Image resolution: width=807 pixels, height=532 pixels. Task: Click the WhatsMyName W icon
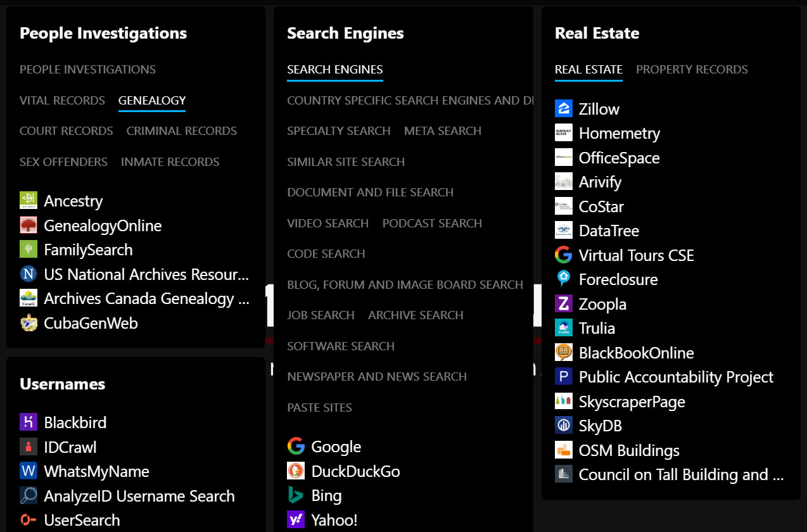pyautogui.click(x=29, y=471)
